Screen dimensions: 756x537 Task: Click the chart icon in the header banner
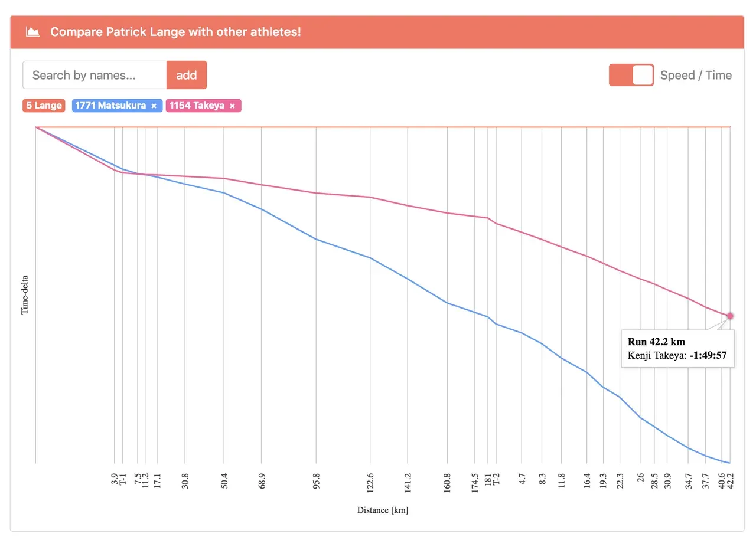coord(32,31)
